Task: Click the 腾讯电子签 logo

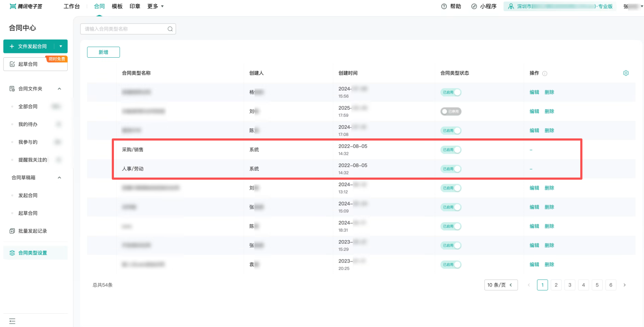Action: click(26, 6)
